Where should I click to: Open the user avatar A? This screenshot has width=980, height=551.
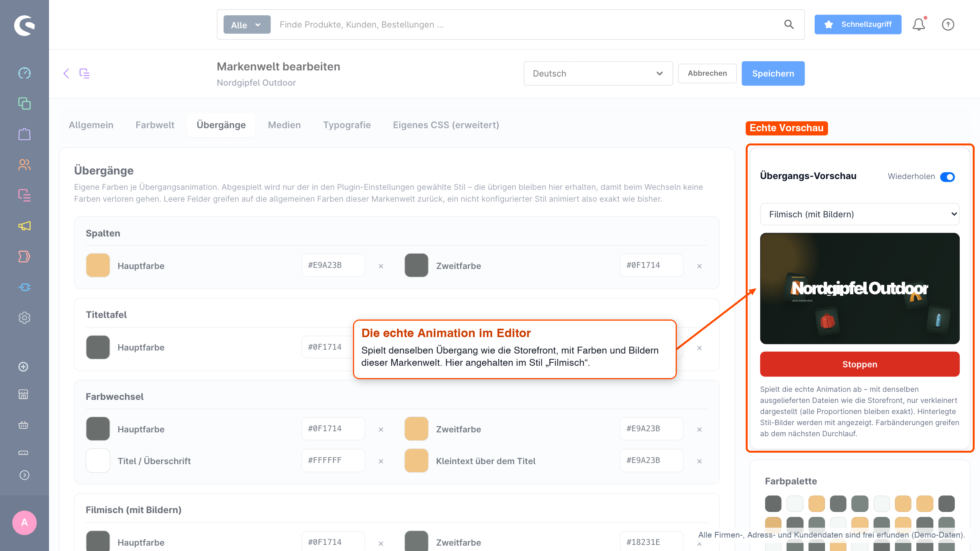pos(24,522)
